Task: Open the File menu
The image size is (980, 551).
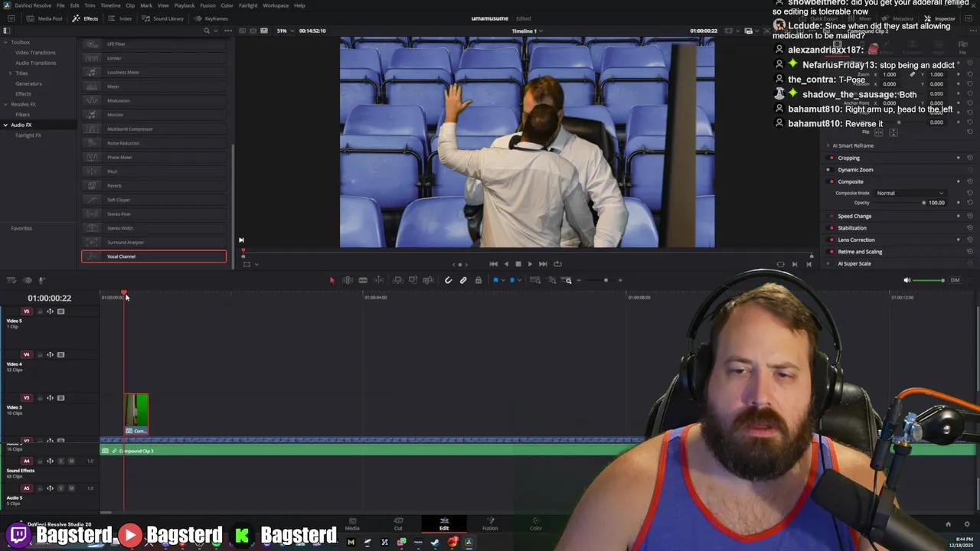Action: point(60,5)
